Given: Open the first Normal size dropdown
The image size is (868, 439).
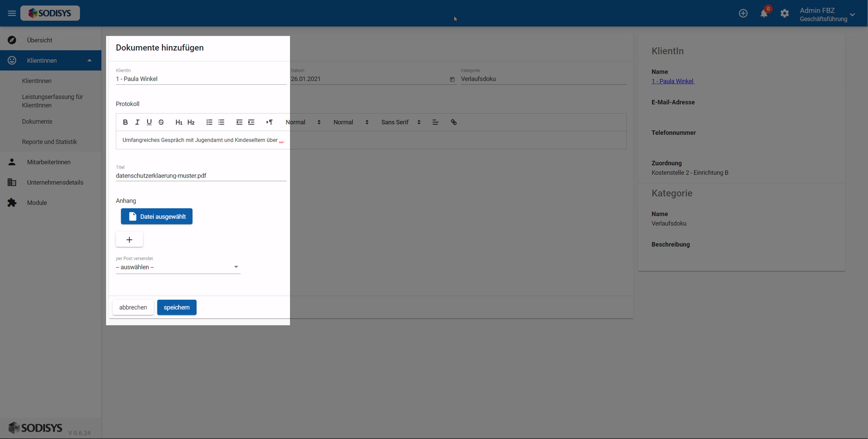Looking at the screenshot, I should 303,122.
